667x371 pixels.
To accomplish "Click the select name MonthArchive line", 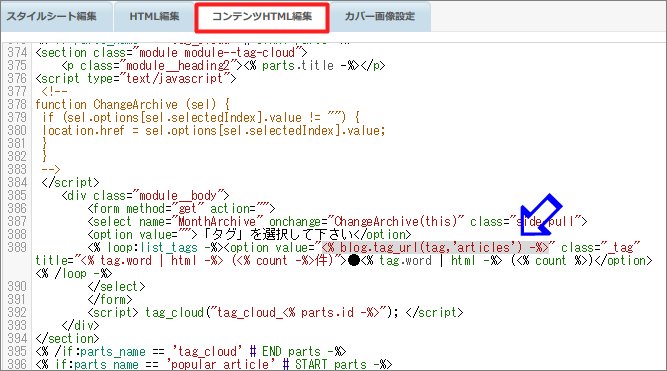I will pyautogui.click(x=337, y=221).
